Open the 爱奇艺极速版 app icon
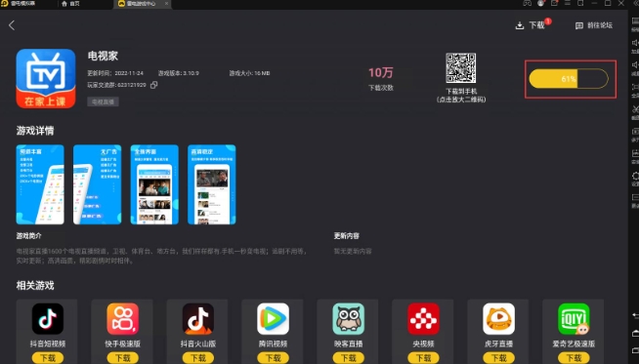The image size is (639, 364). tap(574, 319)
